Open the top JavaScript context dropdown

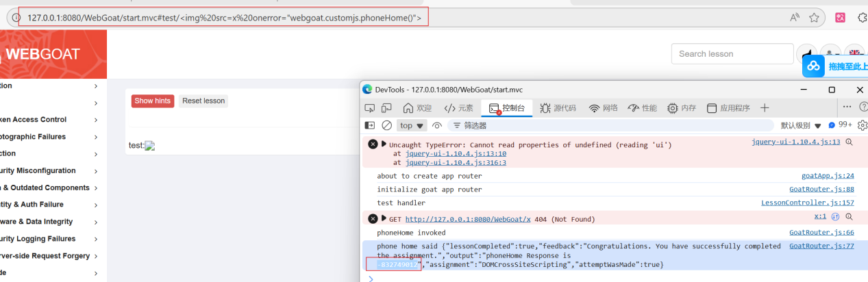click(412, 125)
